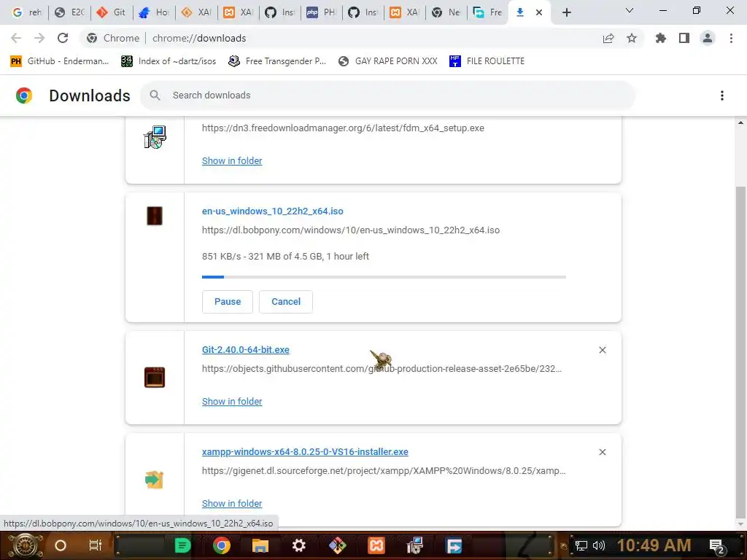The height and width of the screenshot is (560, 747).
Task: Open a new tab with plus button
Action: tap(566, 12)
